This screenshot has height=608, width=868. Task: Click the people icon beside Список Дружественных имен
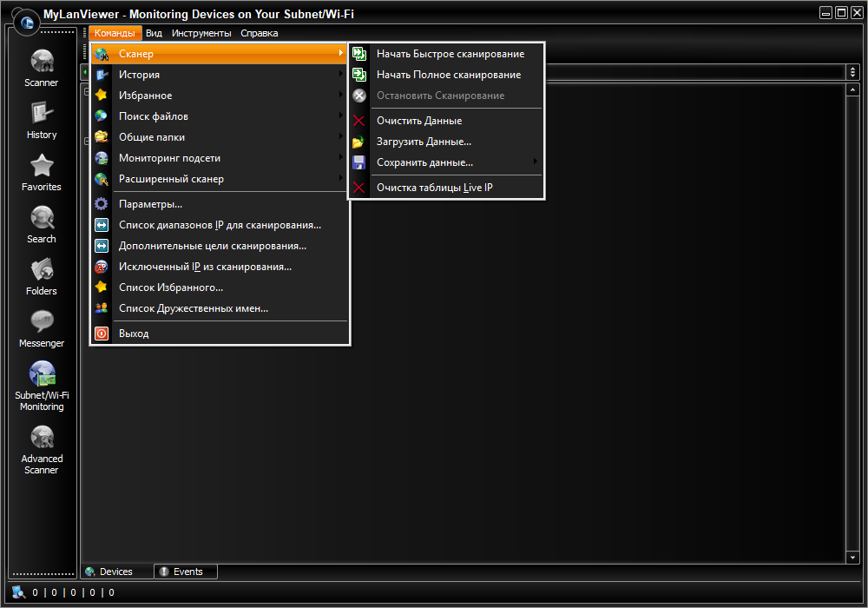click(x=102, y=308)
